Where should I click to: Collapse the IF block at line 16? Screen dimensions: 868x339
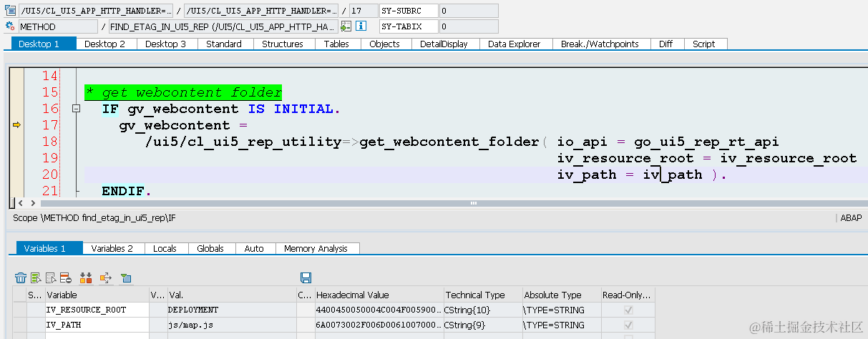76,109
